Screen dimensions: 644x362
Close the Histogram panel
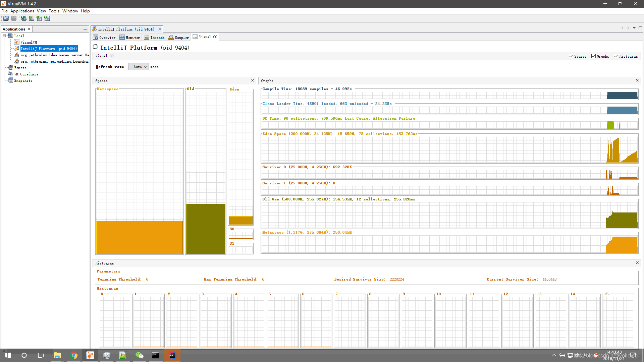(637, 263)
